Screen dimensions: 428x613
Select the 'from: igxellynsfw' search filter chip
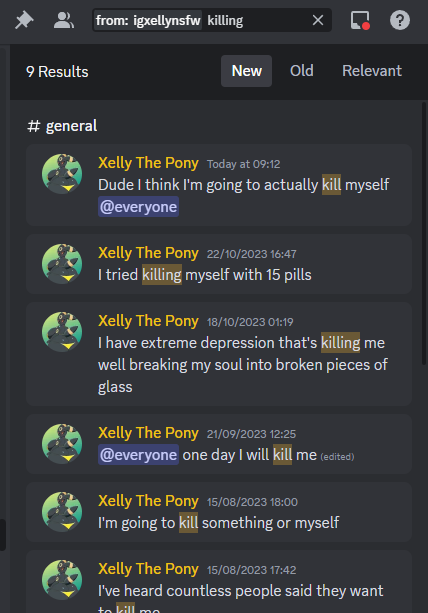[148, 20]
